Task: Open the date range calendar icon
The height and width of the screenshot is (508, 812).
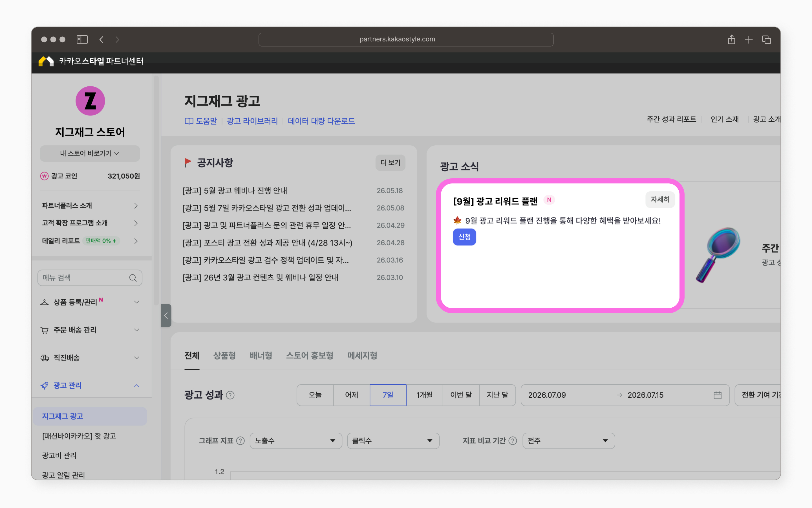Action: coord(717,395)
